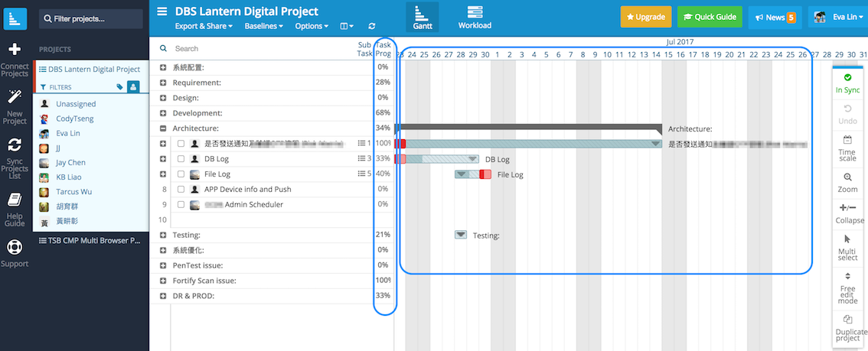Image resolution: width=868 pixels, height=351 pixels.
Task: Click the DB Log Gantt progress bar
Action: coord(437,159)
